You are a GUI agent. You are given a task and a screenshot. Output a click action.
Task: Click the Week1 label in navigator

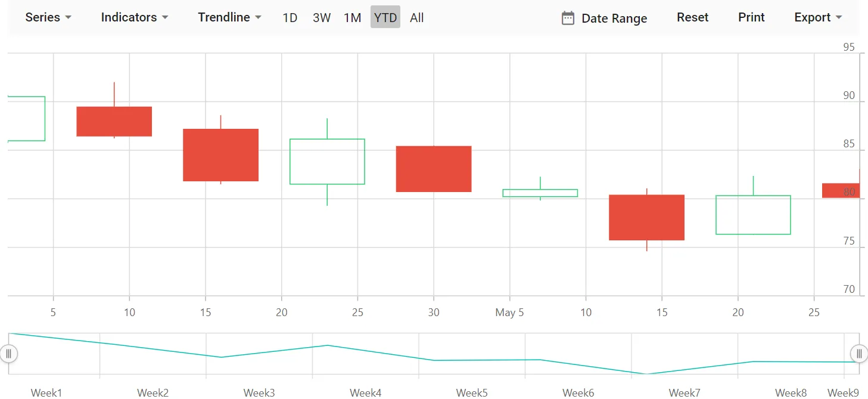pos(46,392)
